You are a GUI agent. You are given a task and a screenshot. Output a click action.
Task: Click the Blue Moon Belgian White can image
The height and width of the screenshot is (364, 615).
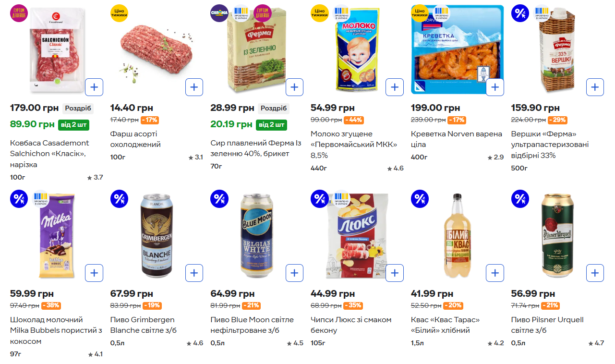pyautogui.click(x=256, y=235)
